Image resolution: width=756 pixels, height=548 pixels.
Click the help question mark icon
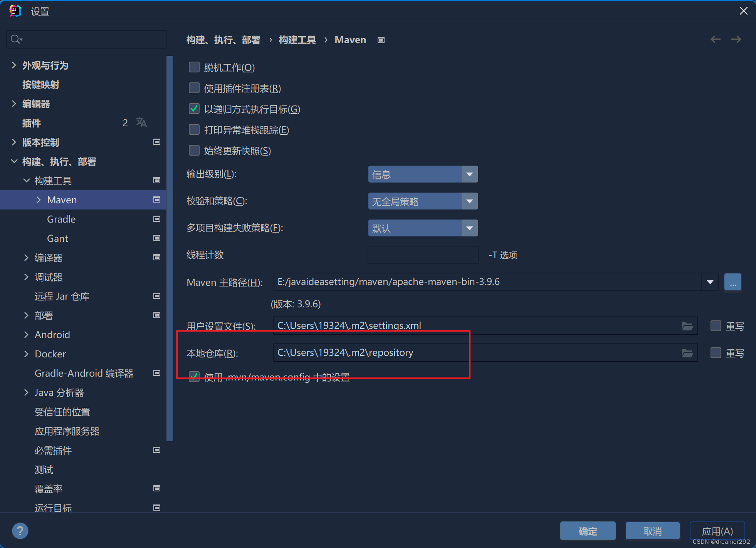(x=20, y=531)
